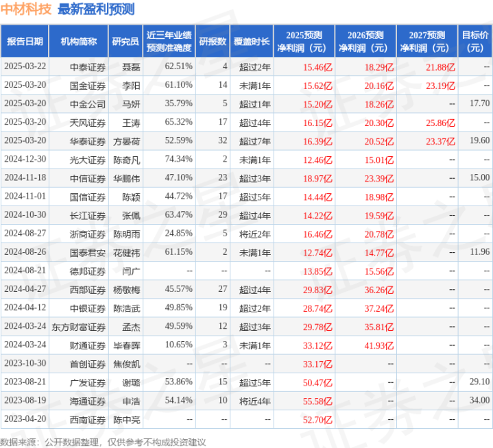This screenshot has height=448, width=493.
Task: Click accuracy value 10.65%
Action: coord(178,345)
